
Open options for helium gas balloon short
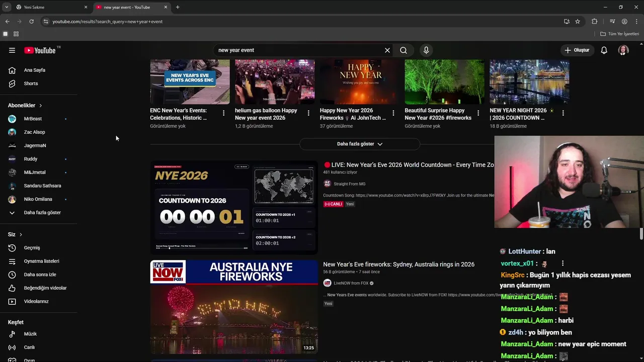(x=308, y=113)
